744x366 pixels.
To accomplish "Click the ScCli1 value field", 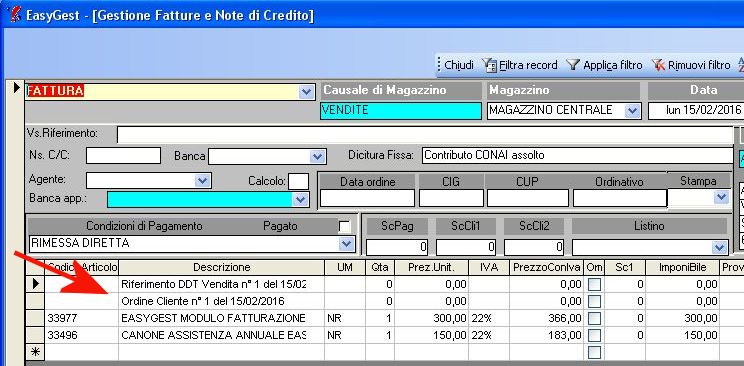I will [466, 247].
